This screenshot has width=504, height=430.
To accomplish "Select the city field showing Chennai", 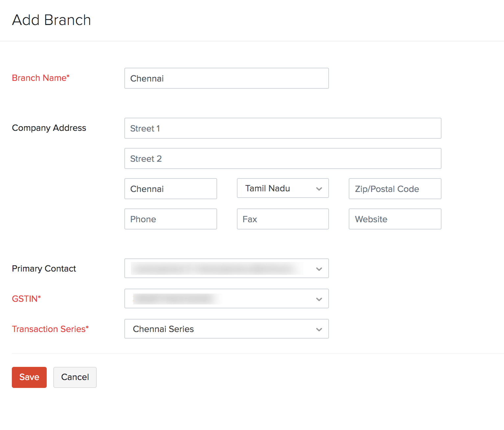I will [170, 189].
